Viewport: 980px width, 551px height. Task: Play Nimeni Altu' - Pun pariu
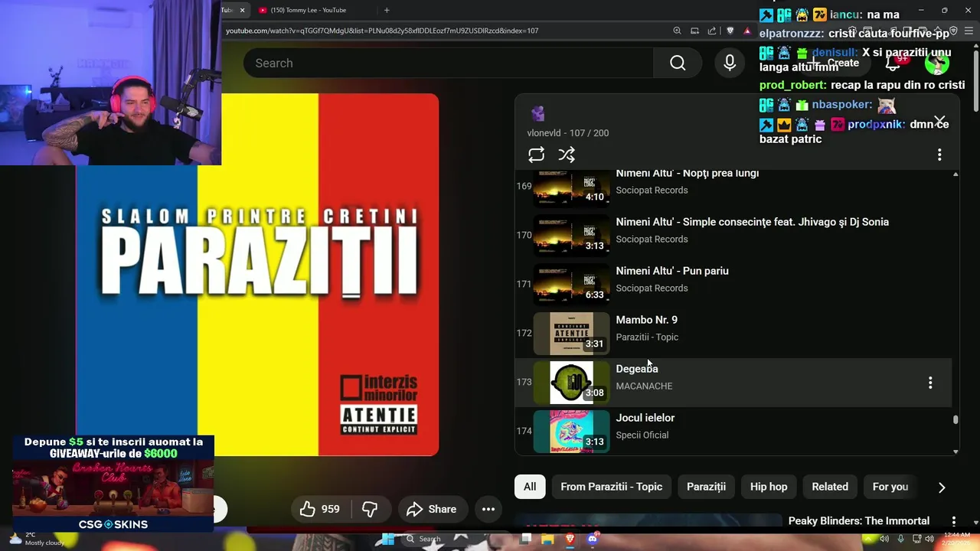pos(672,271)
